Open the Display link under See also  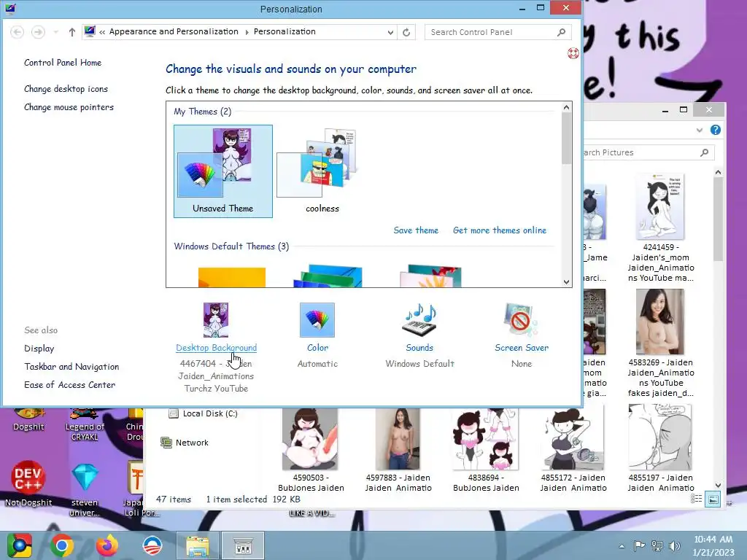39,349
